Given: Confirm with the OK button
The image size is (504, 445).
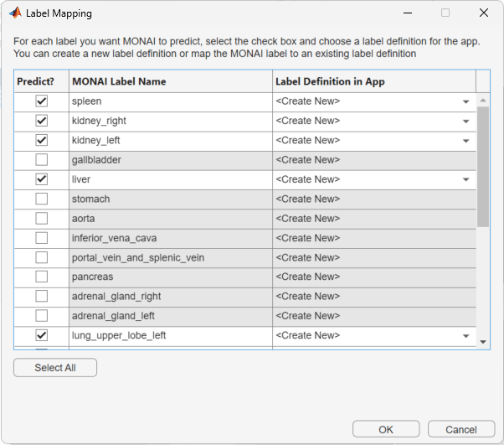Looking at the screenshot, I should tap(386, 429).
